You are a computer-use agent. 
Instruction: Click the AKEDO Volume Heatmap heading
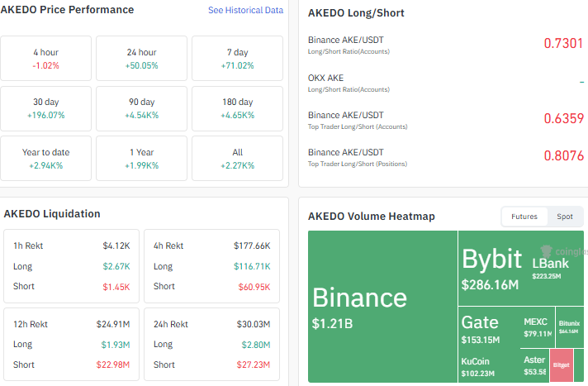point(372,217)
